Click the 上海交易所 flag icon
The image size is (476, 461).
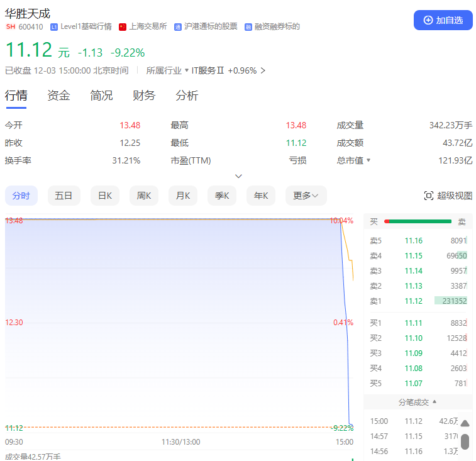[x=123, y=27]
